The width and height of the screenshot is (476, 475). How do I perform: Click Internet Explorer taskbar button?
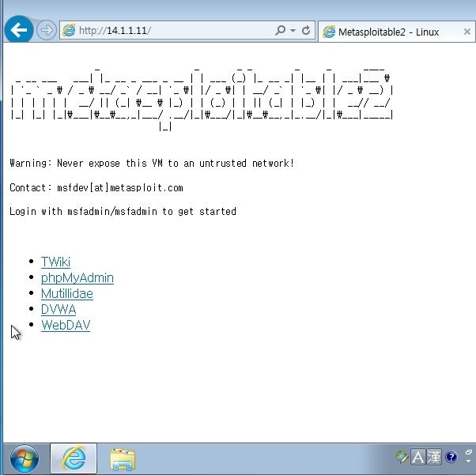click(x=74, y=458)
